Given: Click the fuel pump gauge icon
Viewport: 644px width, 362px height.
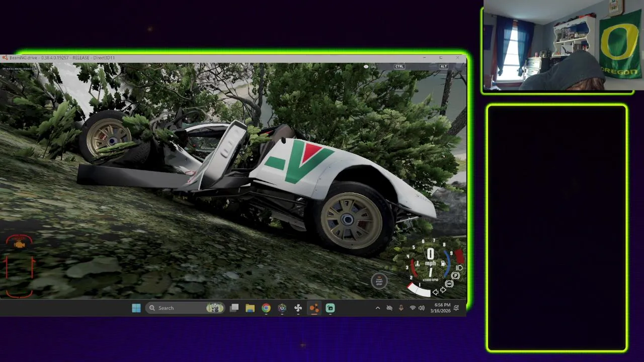Looking at the screenshot, I should coord(443,263).
